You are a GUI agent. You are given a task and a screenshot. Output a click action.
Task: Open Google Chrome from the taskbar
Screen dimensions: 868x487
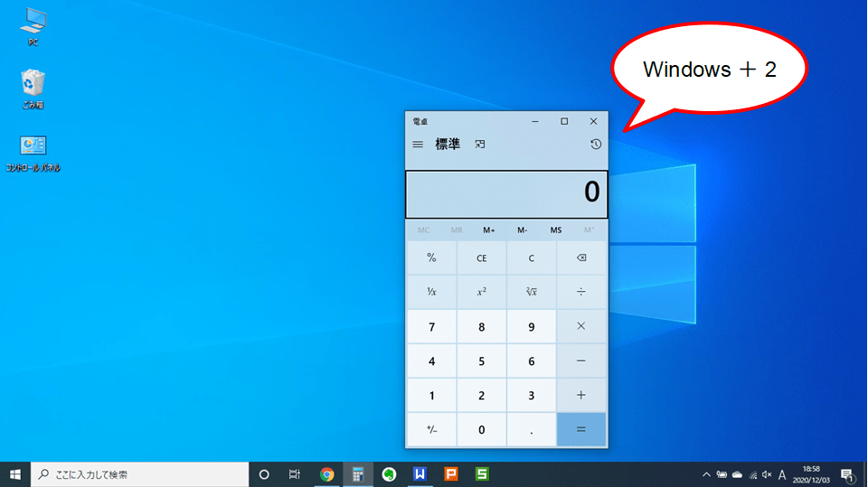(x=327, y=474)
